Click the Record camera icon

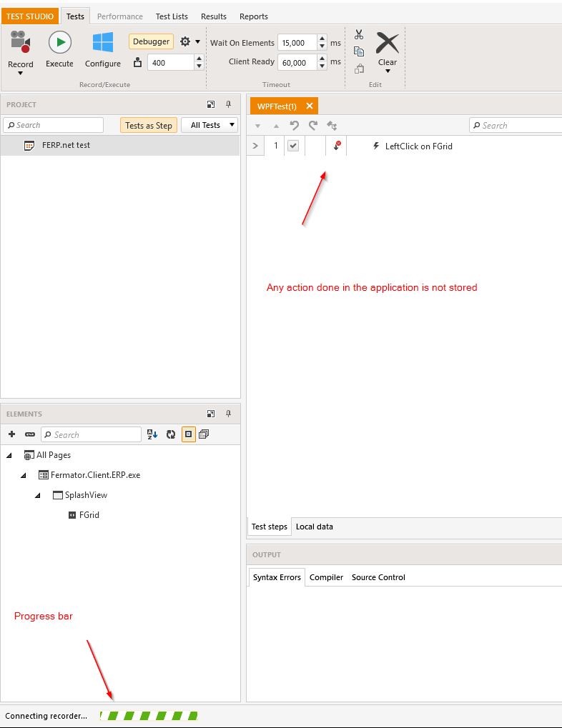tap(20, 44)
